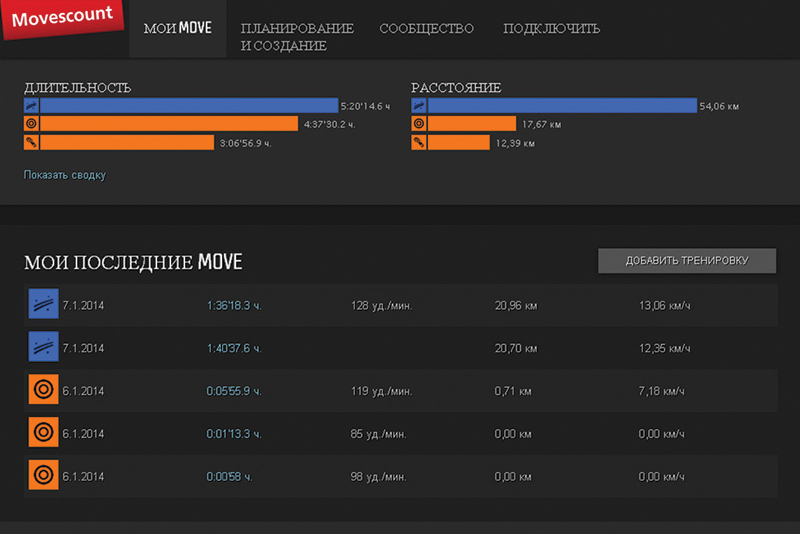This screenshot has height=534, width=800.
Task: Select the blue 54,06 км distance bar
Action: [562, 106]
